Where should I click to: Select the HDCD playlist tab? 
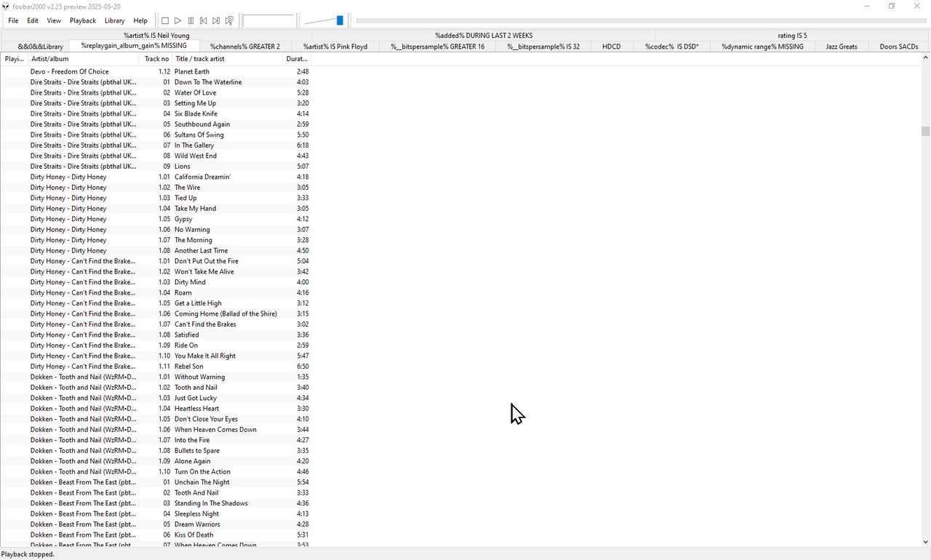612,47
